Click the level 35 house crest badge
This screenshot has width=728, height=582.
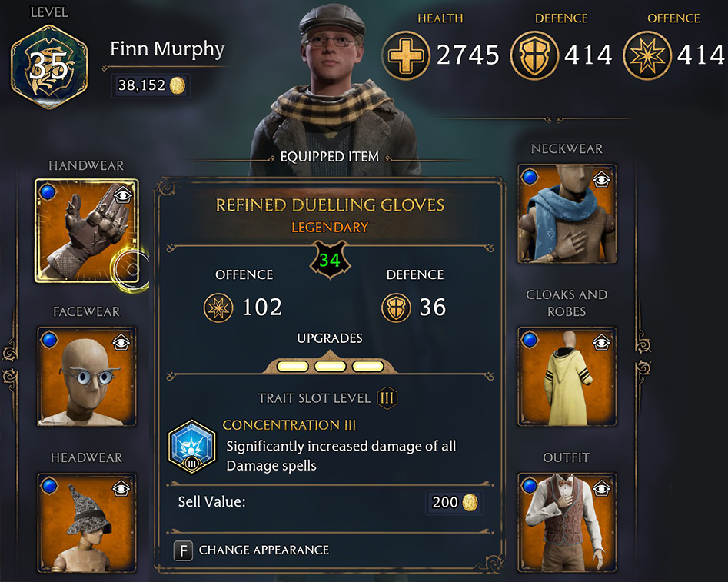tap(49, 67)
